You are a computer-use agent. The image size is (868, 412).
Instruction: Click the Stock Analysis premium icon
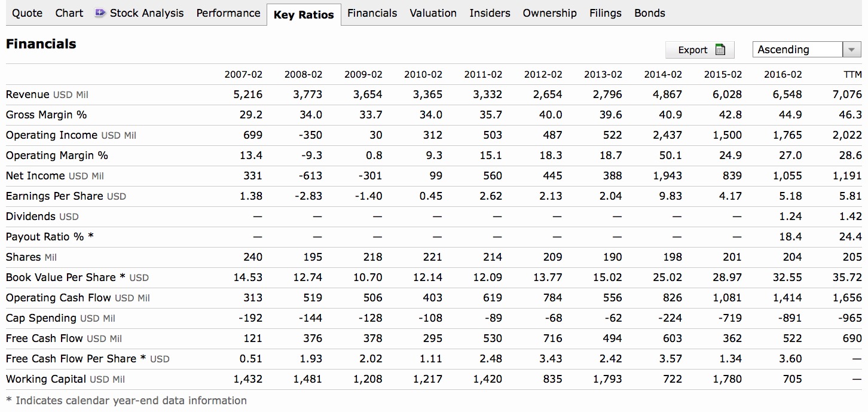point(100,13)
